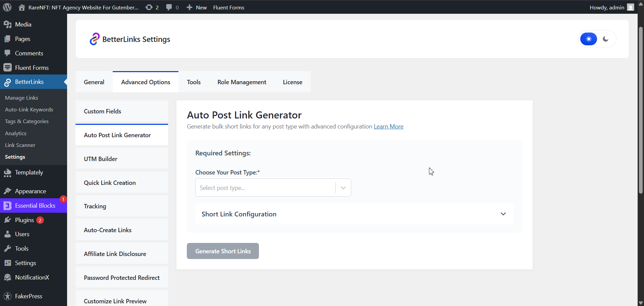Open the post type dropdown
644x306 pixels.
pyautogui.click(x=342, y=188)
